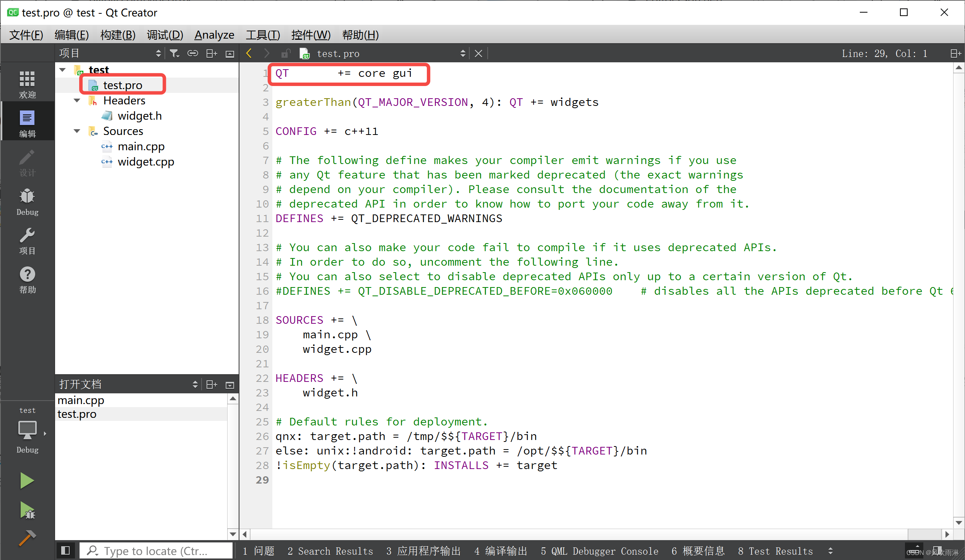Show the 编译输出 pane
The height and width of the screenshot is (560, 965).
click(x=501, y=551)
